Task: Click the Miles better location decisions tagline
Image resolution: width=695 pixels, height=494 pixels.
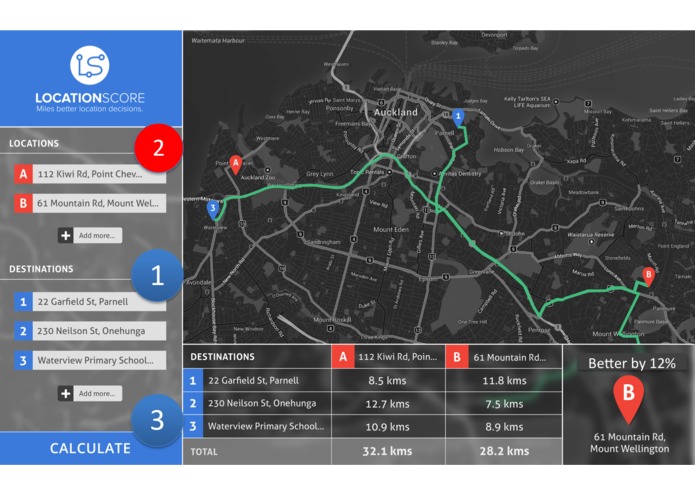Action: pyautogui.click(x=90, y=109)
